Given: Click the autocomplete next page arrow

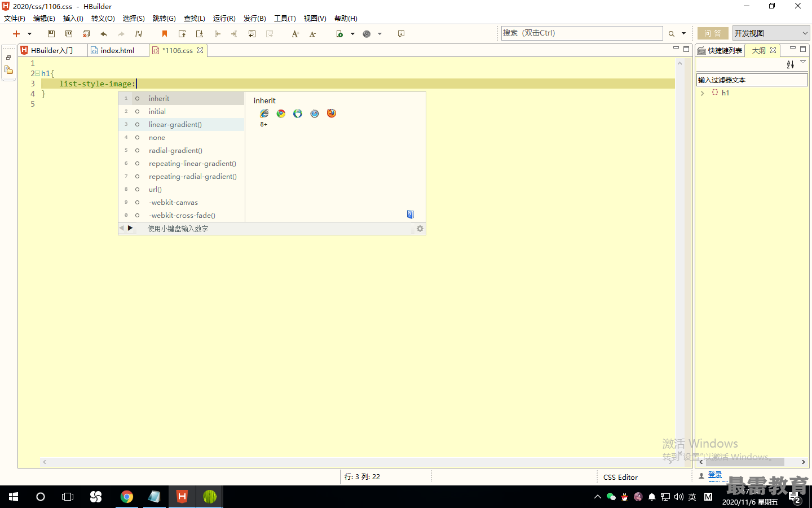Looking at the screenshot, I should click(130, 228).
